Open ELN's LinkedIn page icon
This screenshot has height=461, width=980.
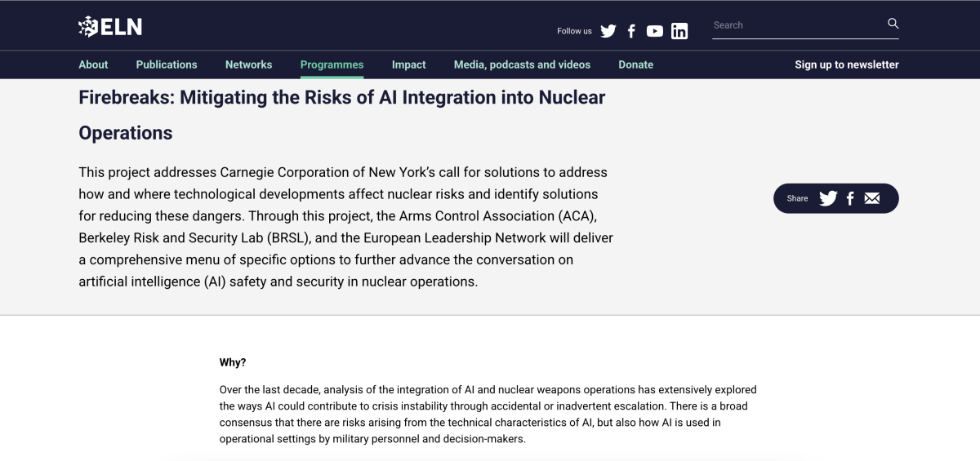(x=679, y=31)
